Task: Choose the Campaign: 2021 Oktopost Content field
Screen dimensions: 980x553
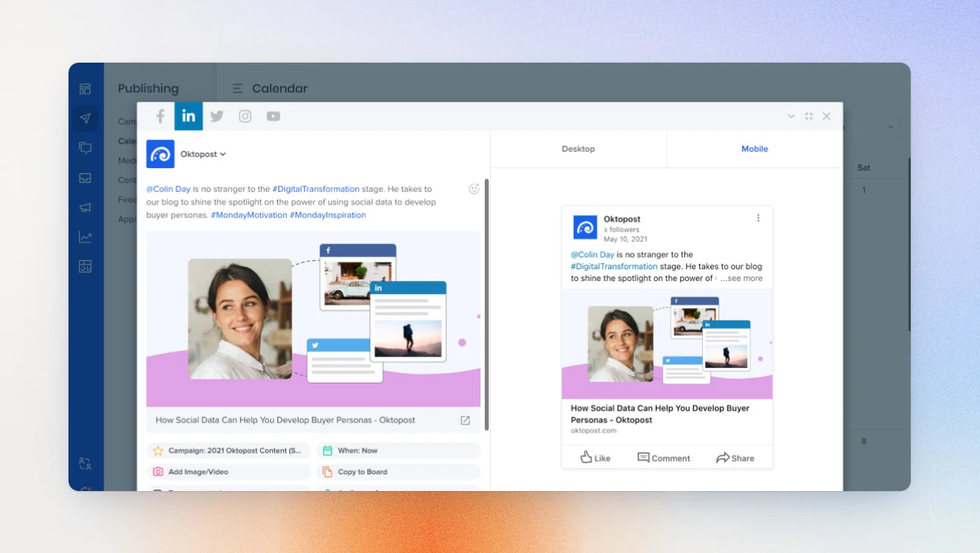Action: 228,451
